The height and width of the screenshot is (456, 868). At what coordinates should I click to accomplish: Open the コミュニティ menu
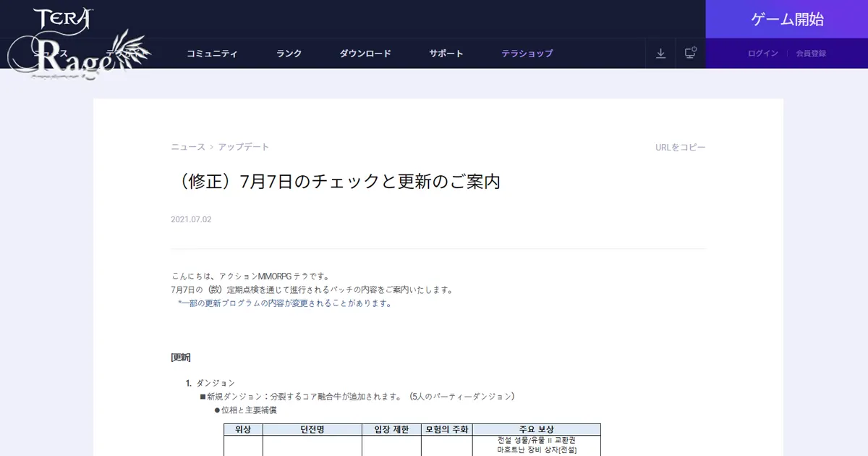[212, 53]
